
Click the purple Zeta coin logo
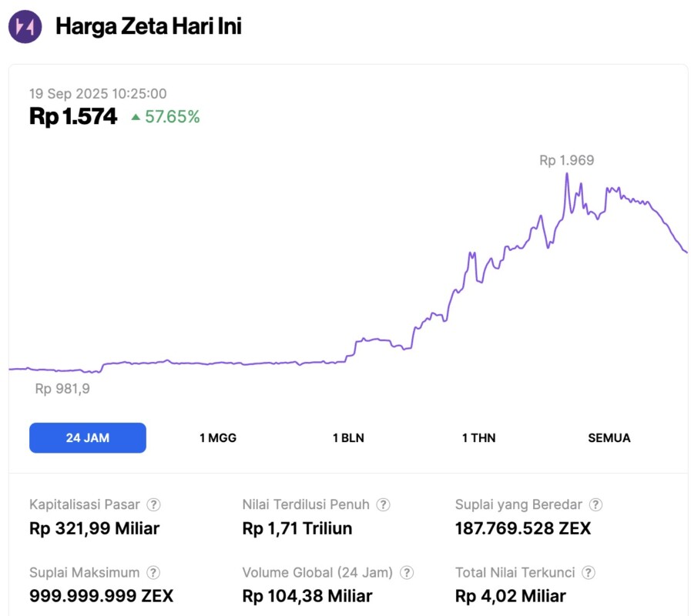point(25,27)
